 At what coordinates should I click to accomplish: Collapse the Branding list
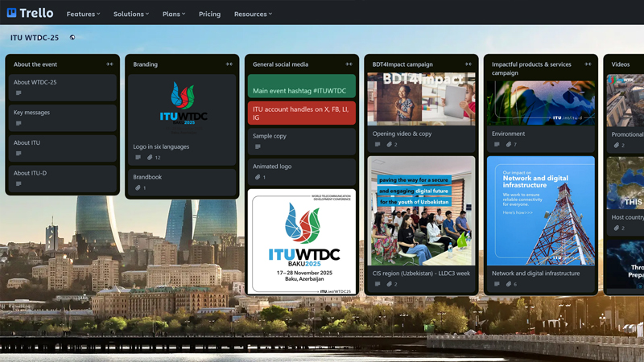coord(229,64)
